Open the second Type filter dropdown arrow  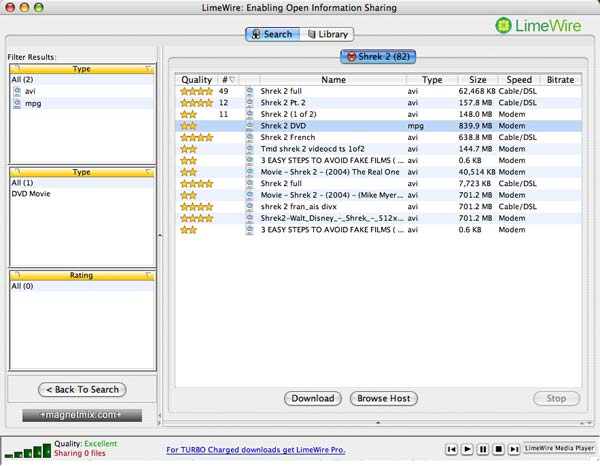[148, 172]
